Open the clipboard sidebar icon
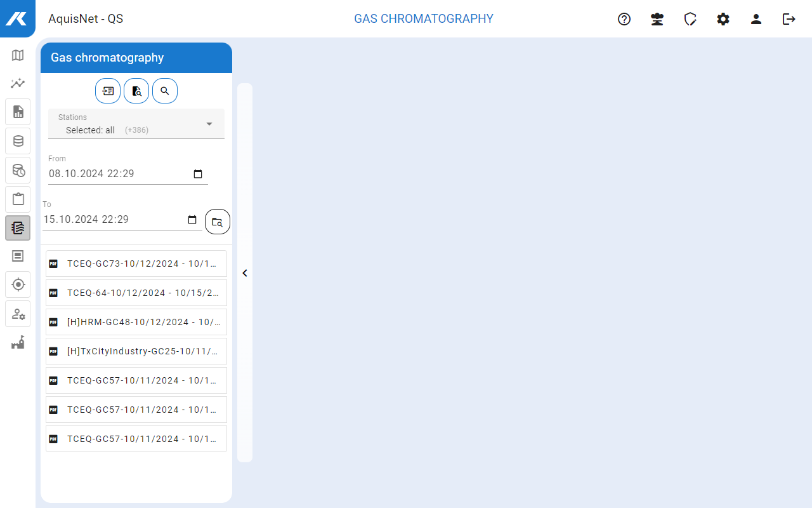Viewport: 812px width, 508px height. click(x=18, y=199)
